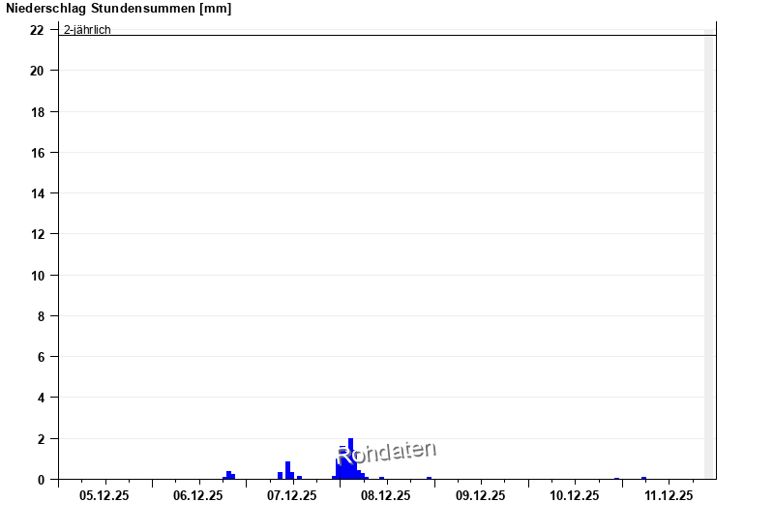This screenshot has height=532, width=774.
Task: Click the 09.12.25 x-axis date
Action: [x=480, y=496]
